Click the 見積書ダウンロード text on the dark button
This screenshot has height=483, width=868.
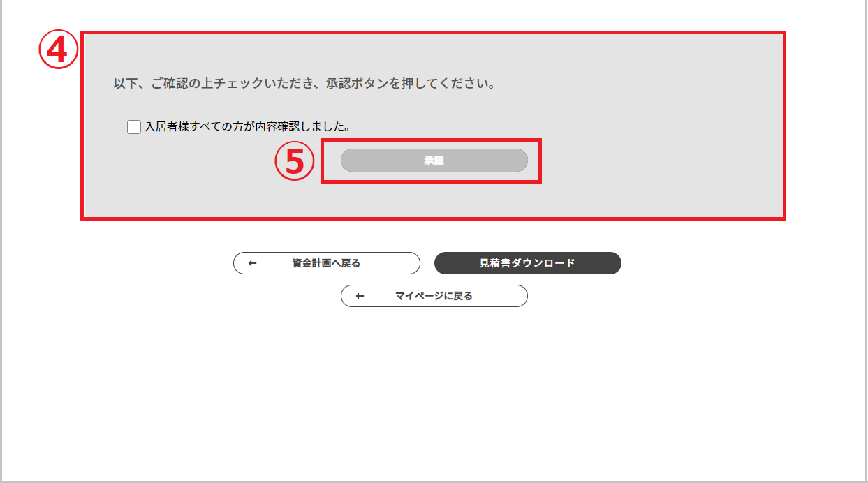527,263
